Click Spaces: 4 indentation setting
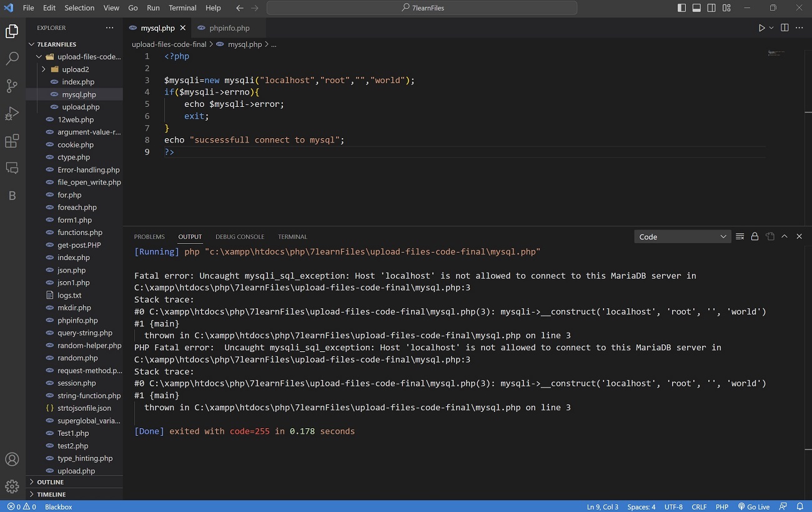Image resolution: width=812 pixels, height=512 pixels. pos(641,506)
